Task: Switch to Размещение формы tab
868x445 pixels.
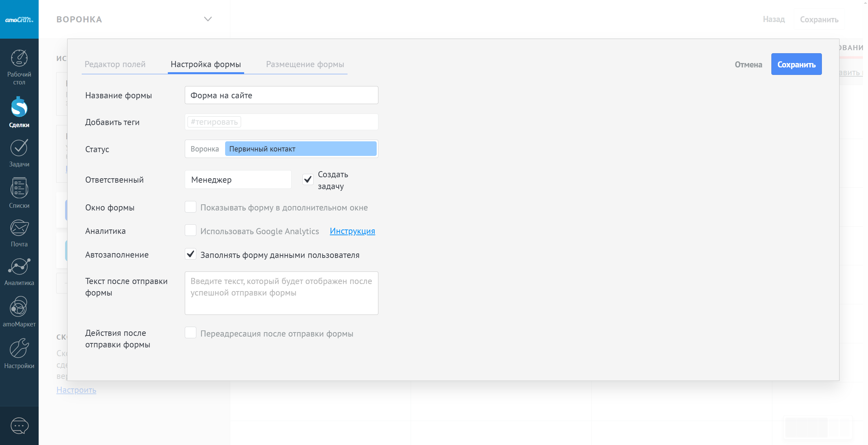Action: [x=305, y=64]
